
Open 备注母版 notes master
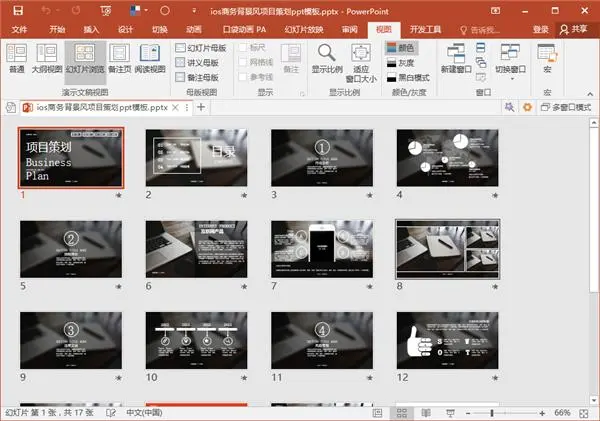click(197, 77)
